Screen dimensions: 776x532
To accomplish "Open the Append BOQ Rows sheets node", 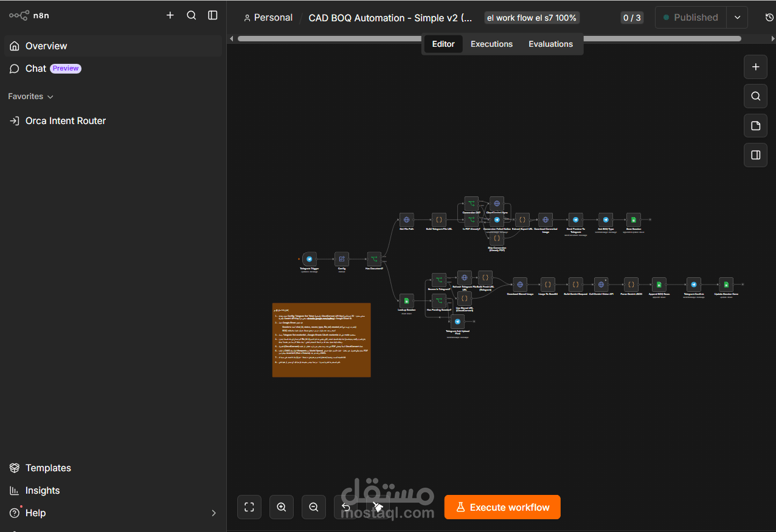I will 659,285.
